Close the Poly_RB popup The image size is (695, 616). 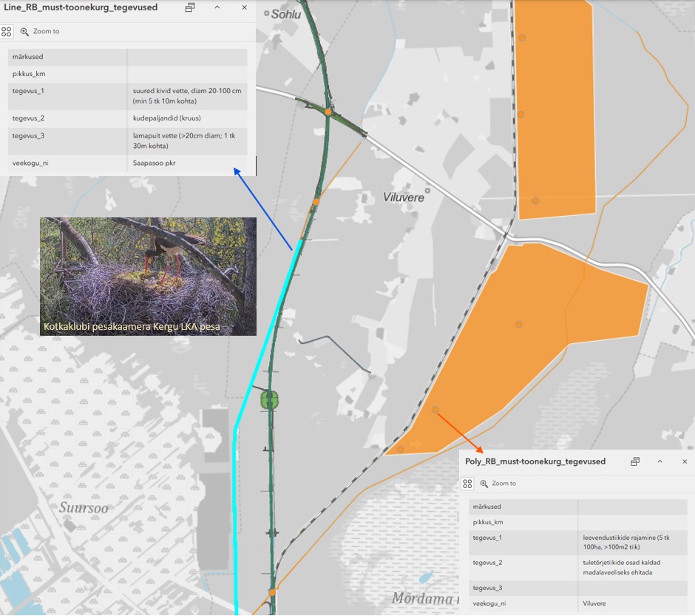685,461
